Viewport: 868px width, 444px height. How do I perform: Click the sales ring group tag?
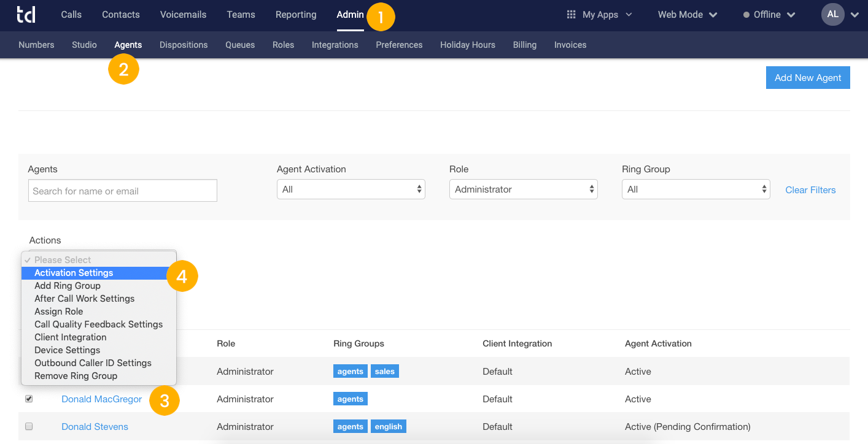(385, 371)
